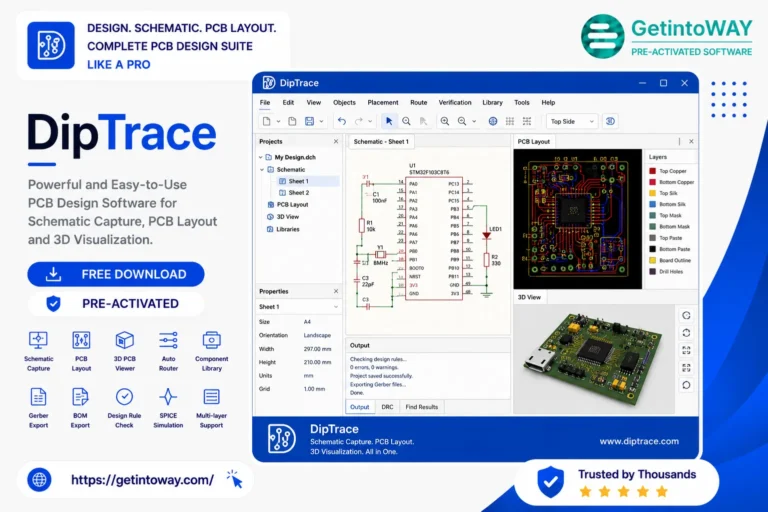Screen dimensions: 768x512
Task: Open the Verification menu
Action: point(455,102)
